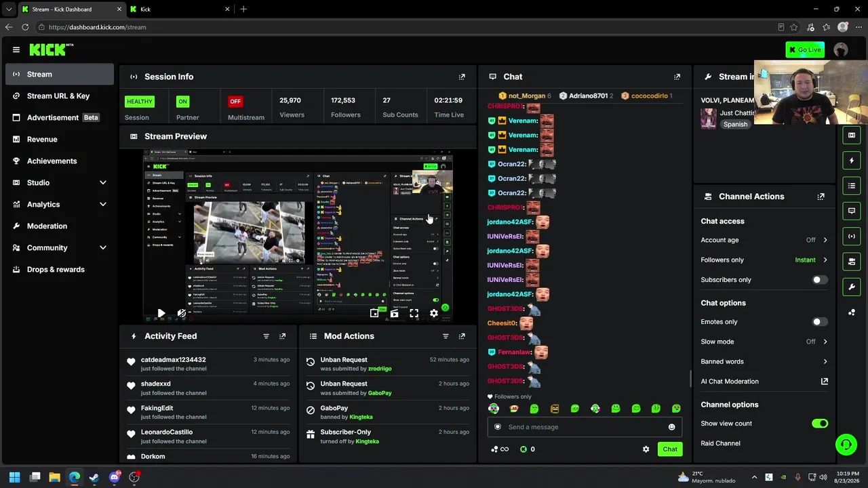
Task: Disable Show view count
Action: [x=820, y=424]
